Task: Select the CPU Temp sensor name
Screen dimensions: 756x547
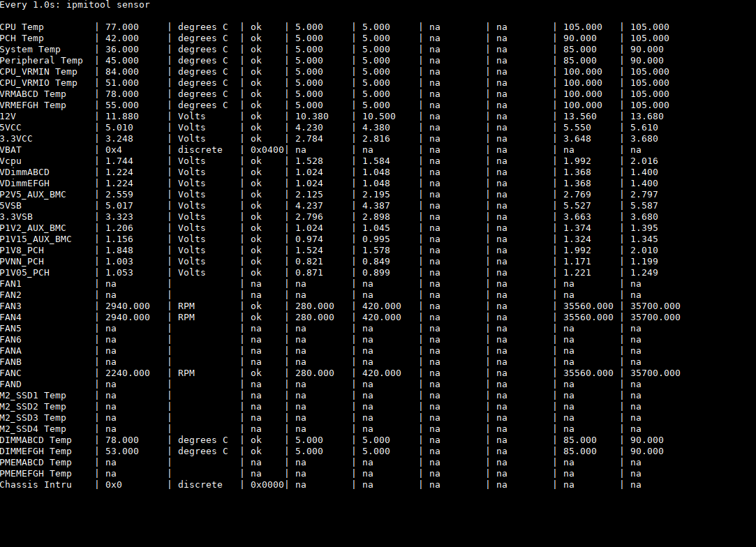Action: (22, 27)
